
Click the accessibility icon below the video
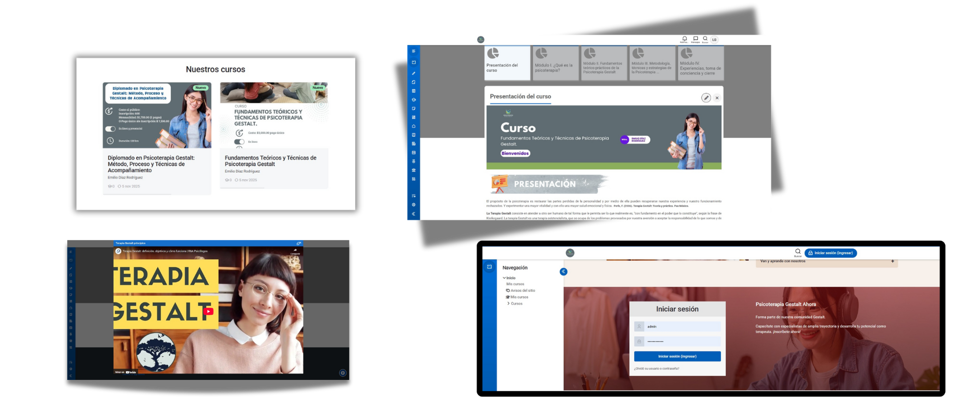(343, 373)
